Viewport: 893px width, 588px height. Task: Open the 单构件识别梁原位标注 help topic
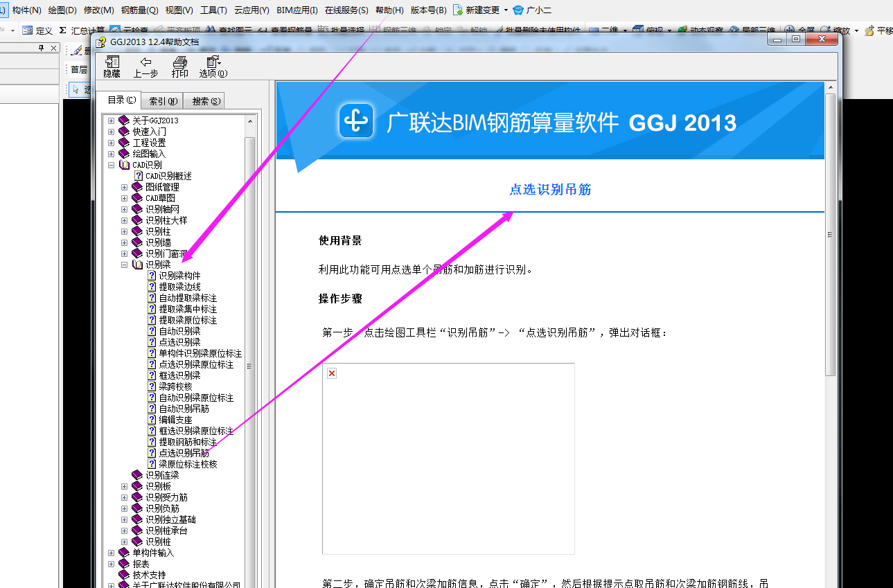click(x=200, y=353)
